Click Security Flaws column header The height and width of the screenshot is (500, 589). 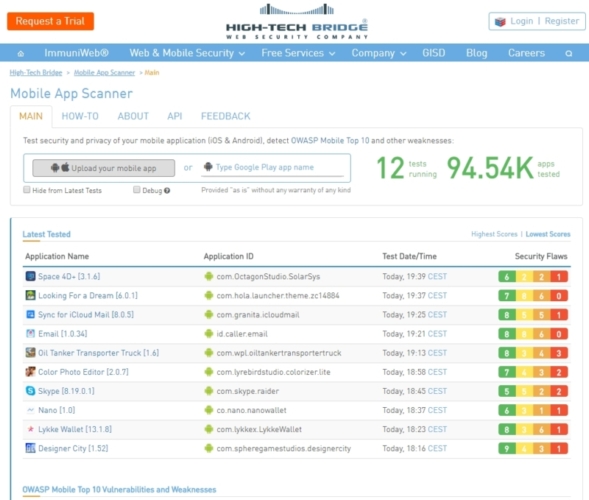[x=541, y=256]
